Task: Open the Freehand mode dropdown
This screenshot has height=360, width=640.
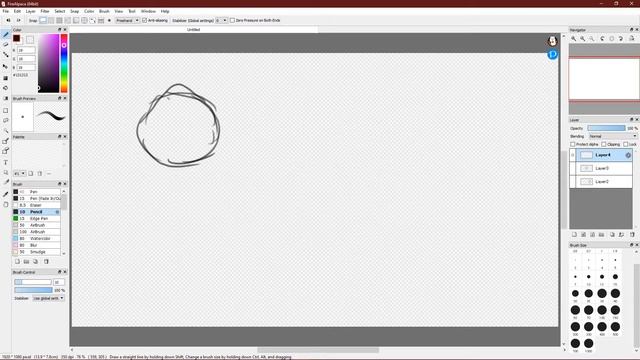Action: [x=127, y=20]
